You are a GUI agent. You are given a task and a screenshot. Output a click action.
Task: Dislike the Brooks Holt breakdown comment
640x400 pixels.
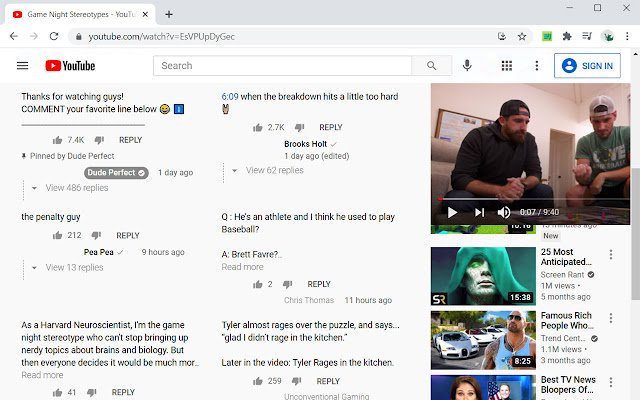point(300,128)
